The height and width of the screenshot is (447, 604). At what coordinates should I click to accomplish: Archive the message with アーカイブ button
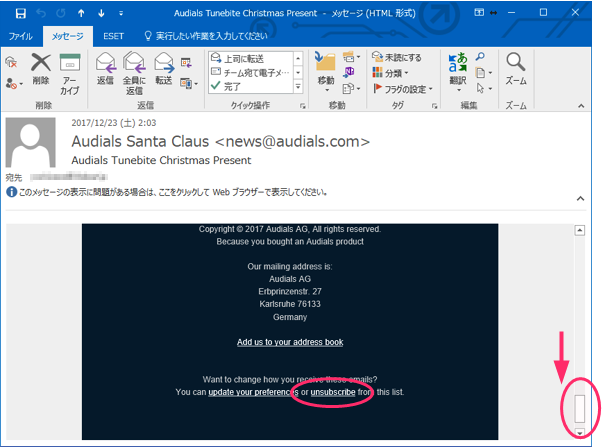pyautogui.click(x=70, y=74)
